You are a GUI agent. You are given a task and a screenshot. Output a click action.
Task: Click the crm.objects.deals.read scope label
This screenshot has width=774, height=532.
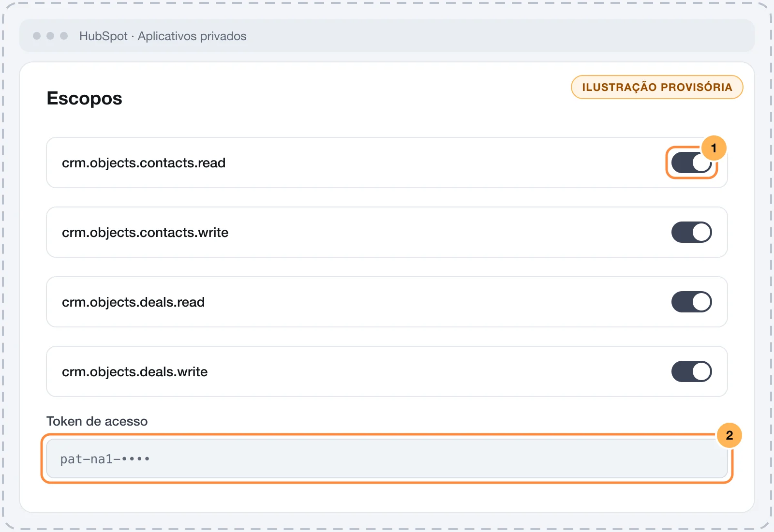pos(133,302)
